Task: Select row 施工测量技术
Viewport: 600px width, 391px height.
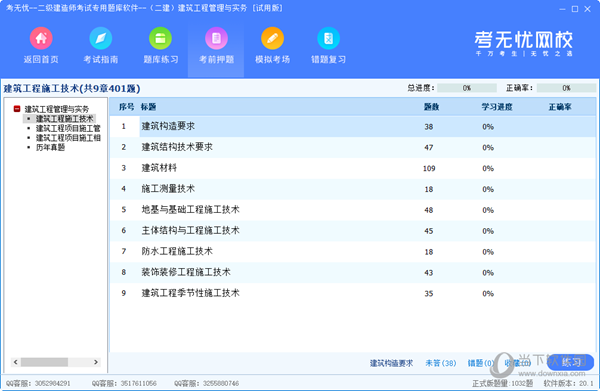Action: coord(353,189)
